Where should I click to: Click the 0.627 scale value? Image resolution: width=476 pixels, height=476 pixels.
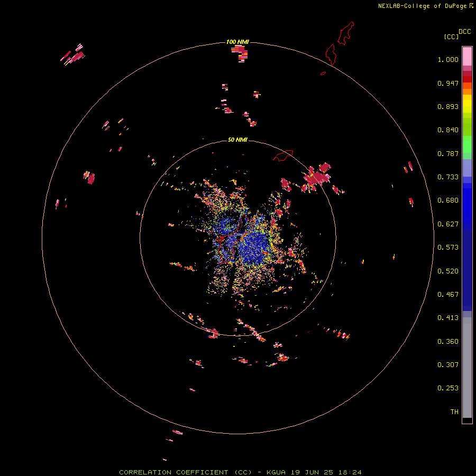click(448, 224)
